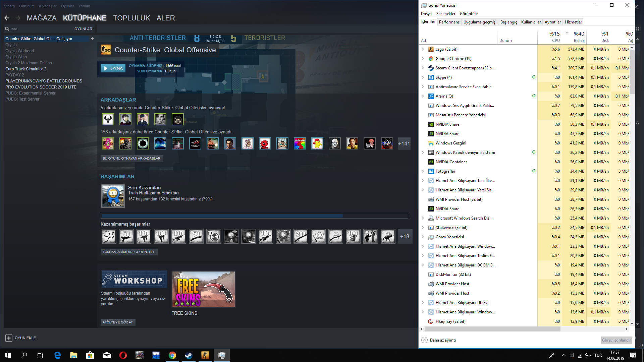
Task: Open the Dosya menu in Task Manager
Action: point(426,14)
